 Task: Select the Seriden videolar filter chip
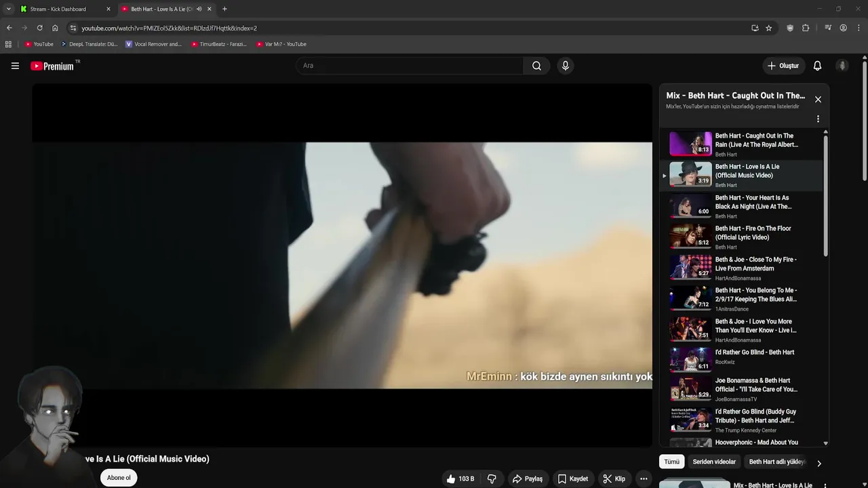coord(714,462)
